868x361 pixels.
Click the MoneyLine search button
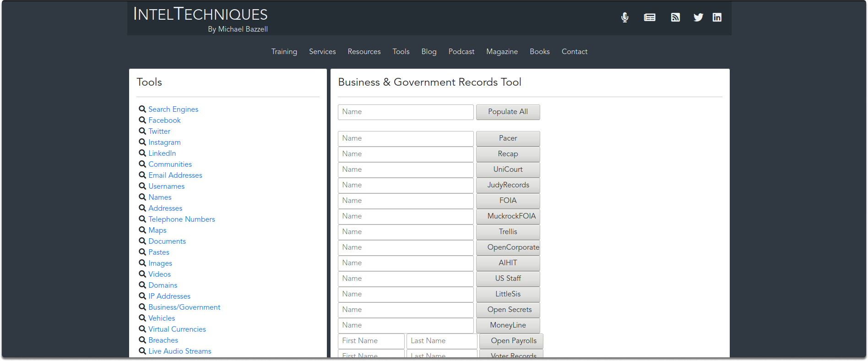point(508,325)
